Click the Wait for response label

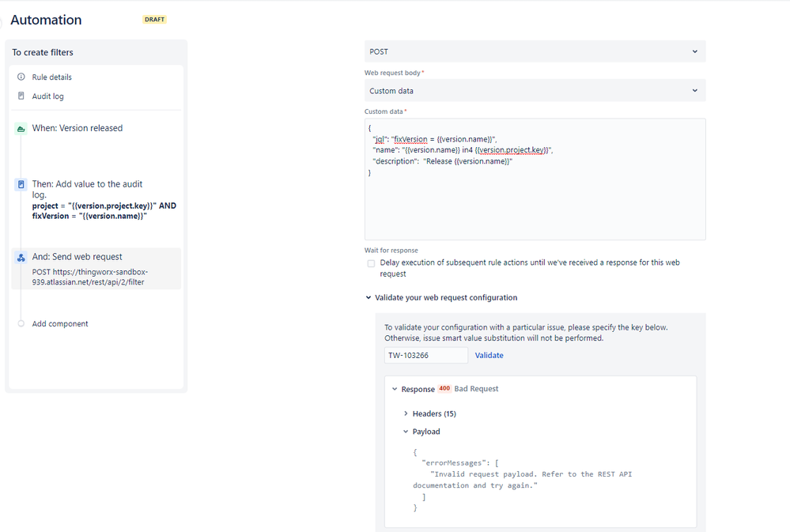coord(391,251)
